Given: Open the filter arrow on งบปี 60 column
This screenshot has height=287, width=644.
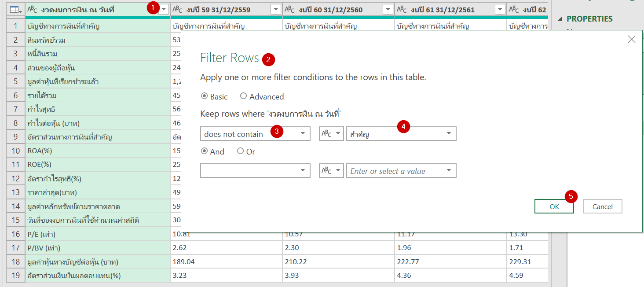Looking at the screenshot, I should [387, 9].
